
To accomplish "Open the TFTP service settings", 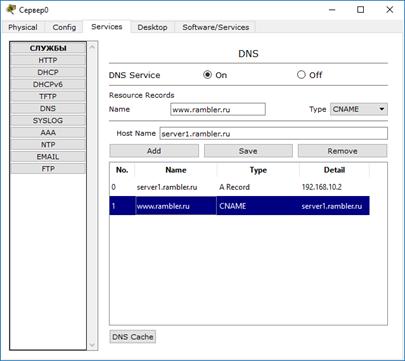I will (x=48, y=96).
